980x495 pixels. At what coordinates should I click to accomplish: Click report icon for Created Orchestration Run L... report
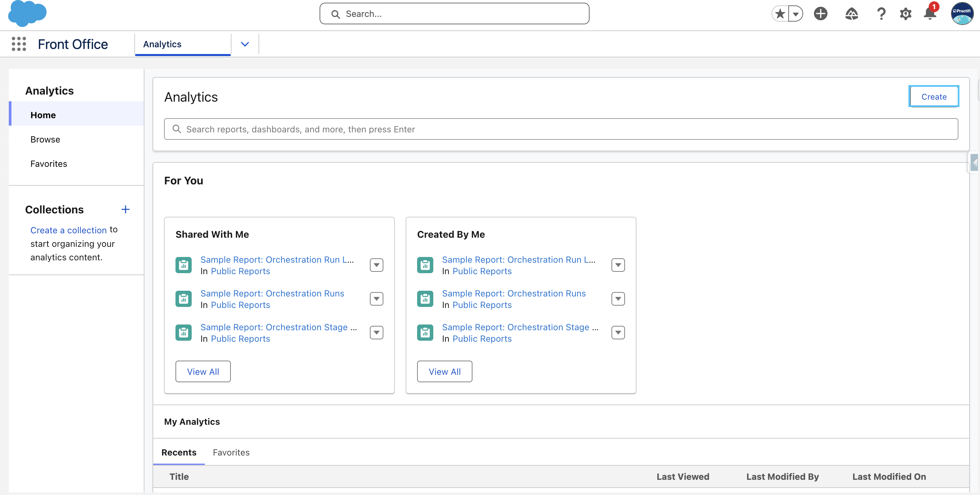pyautogui.click(x=425, y=265)
